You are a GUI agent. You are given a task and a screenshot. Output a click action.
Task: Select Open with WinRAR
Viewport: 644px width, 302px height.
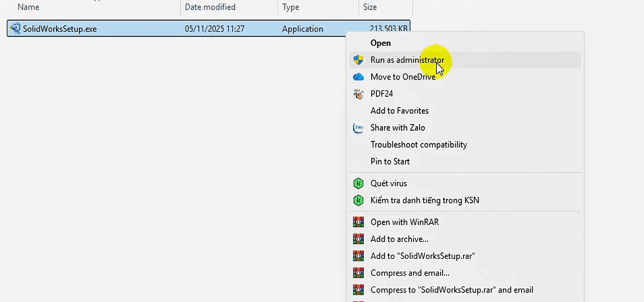(x=464, y=222)
